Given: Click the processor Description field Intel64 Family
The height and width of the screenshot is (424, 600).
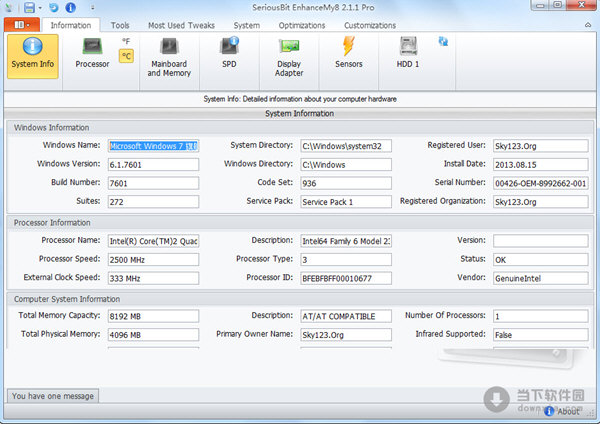Looking at the screenshot, I should click(346, 241).
